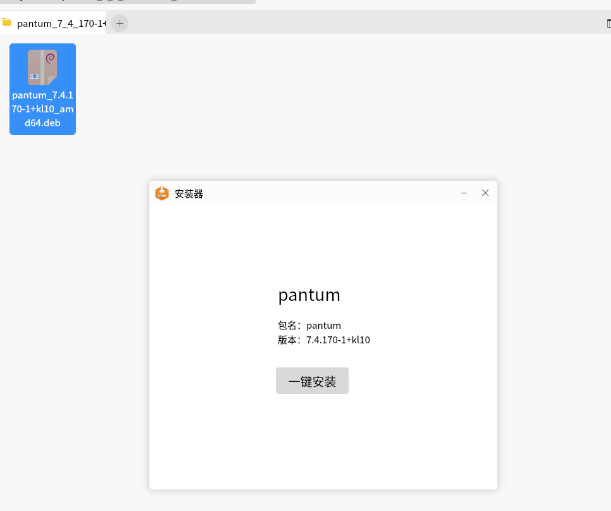This screenshot has height=511, width=611.
Task: Open the pantum_7_4_170-1 folder tab
Action: [53, 23]
